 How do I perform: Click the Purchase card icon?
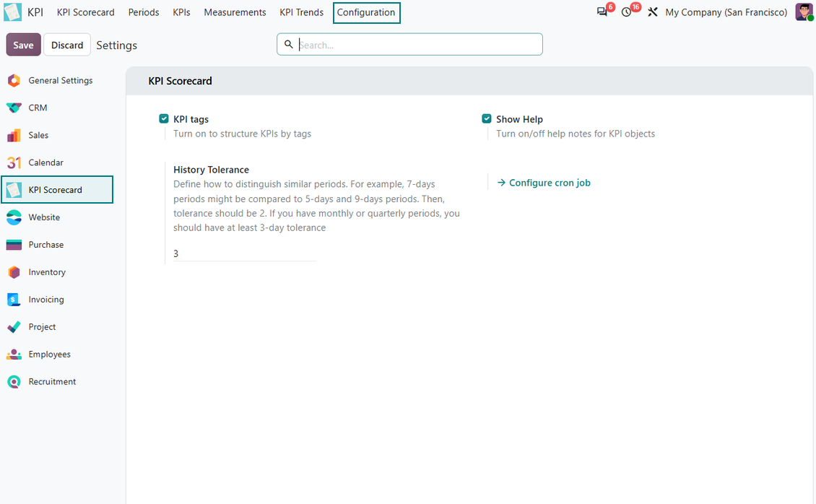(14, 245)
